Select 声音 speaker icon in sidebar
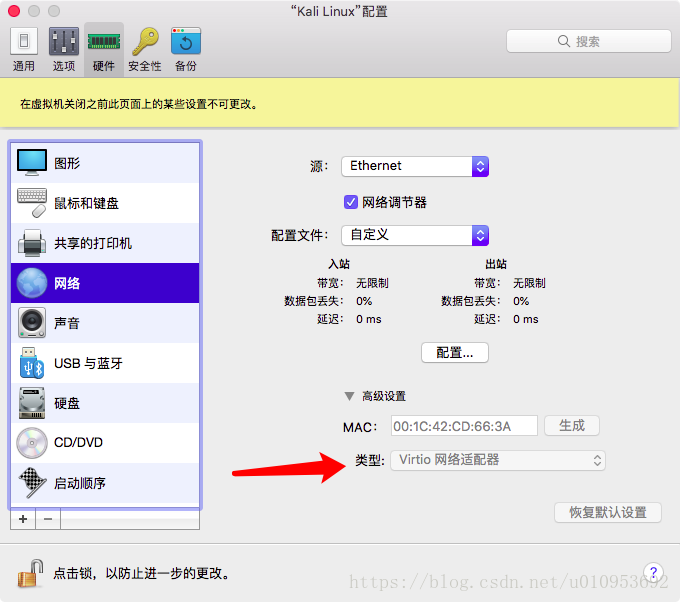The width and height of the screenshot is (680, 602). point(32,323)
